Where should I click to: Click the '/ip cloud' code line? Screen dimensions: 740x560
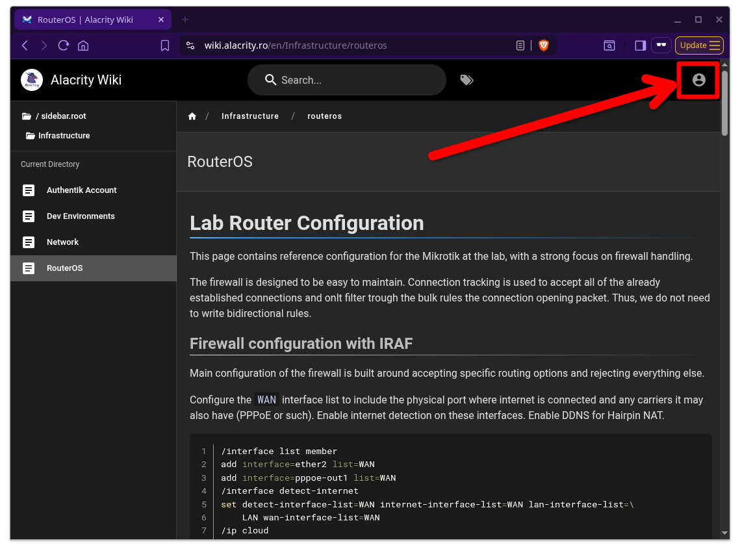tap(244, 530)
